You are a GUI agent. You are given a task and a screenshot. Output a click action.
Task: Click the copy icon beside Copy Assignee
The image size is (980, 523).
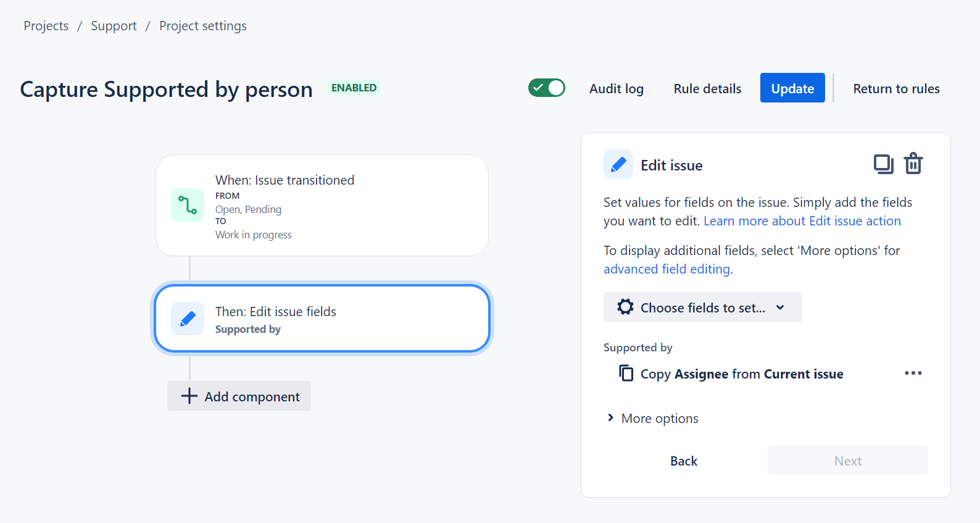626,374
